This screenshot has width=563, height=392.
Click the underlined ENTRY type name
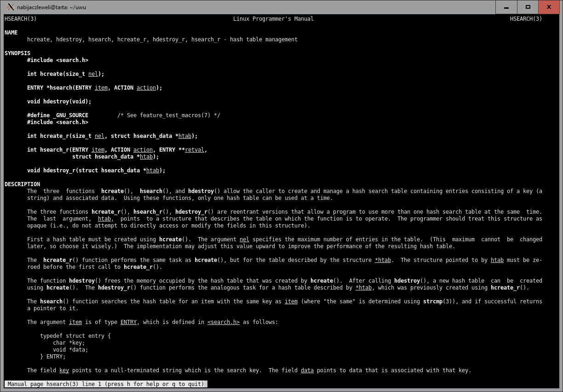[x=128, y=322]
